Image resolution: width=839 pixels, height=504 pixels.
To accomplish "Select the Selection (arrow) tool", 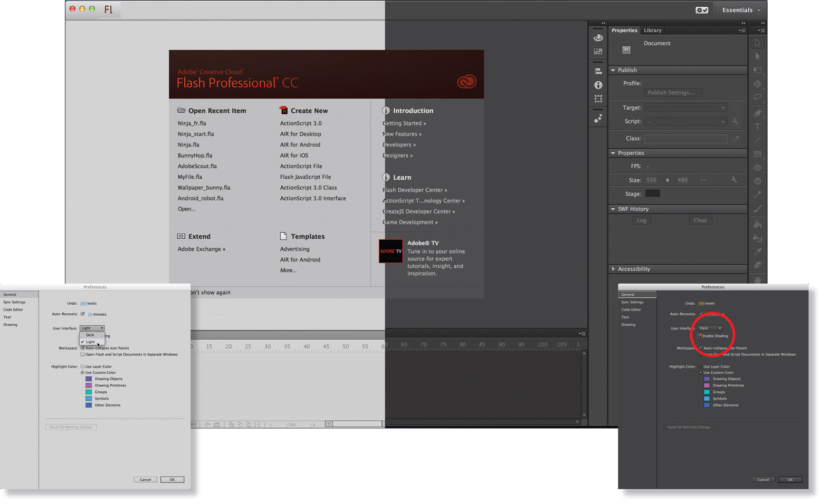I will [x=757, y=43].
